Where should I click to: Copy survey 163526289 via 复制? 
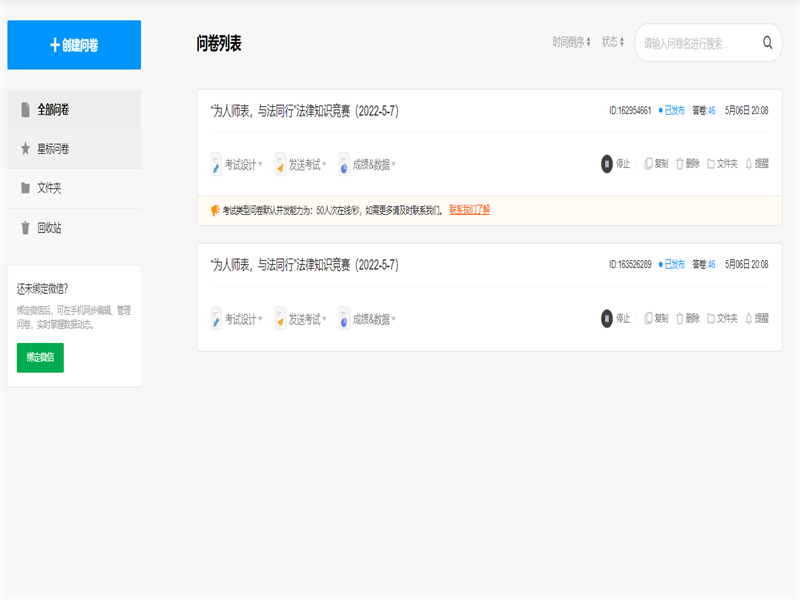tap(656, 318)
